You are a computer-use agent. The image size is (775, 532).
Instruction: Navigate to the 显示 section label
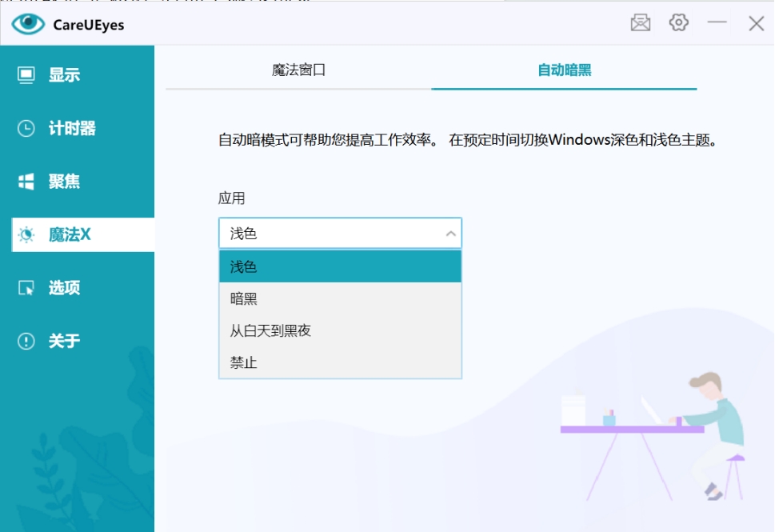click(66, 74)
